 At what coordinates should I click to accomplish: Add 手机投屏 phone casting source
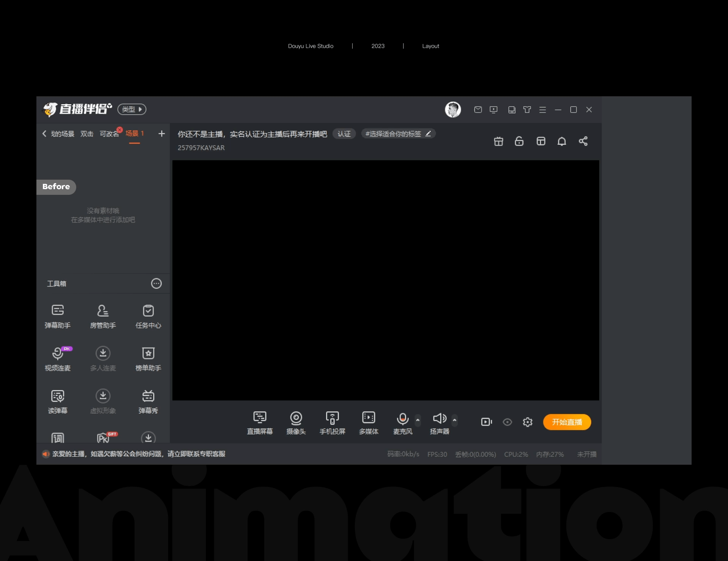332,423
